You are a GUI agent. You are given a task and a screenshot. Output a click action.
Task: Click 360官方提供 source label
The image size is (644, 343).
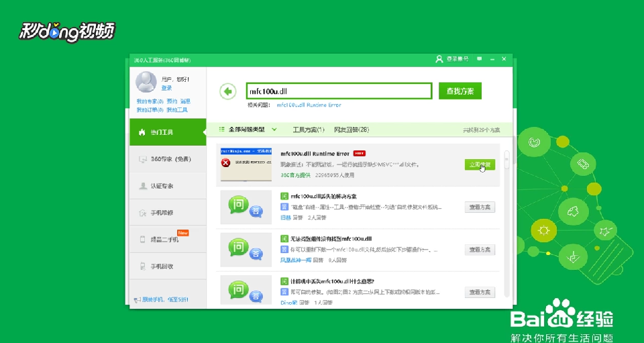(295, 175)
